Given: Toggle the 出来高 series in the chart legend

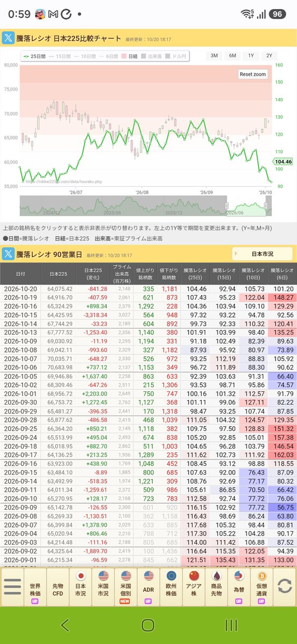Looking at the screenshot, I should pos(151,56).
